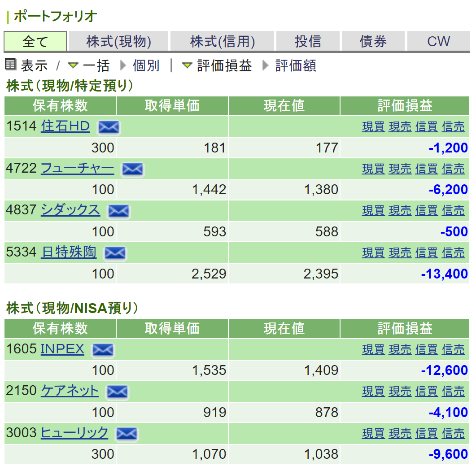Click 現売 for 住石HD
The width and height of the screenshot is (476, 470).
click(400, 127)
